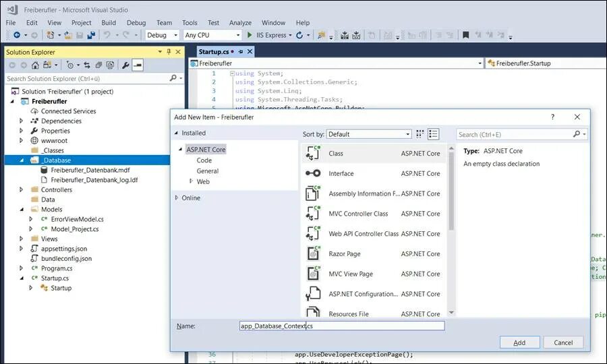Open the Analyze menu

coord(240,23)
